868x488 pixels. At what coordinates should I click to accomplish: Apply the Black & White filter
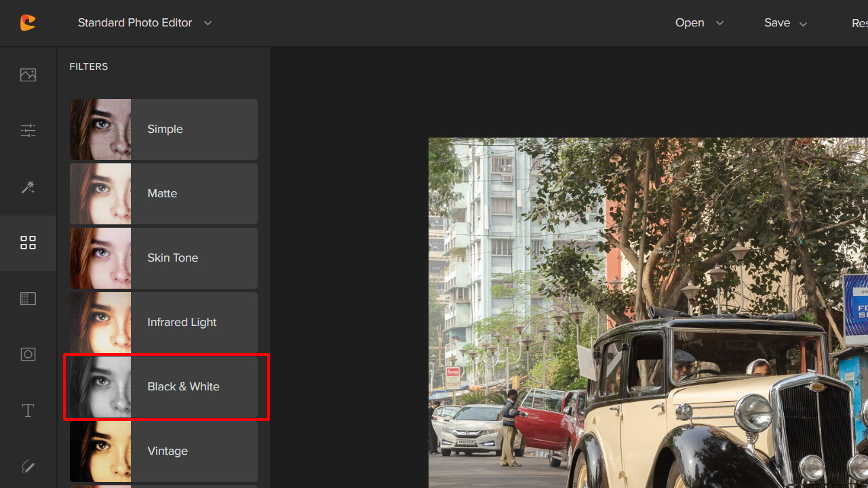click(x=163, y=387)
